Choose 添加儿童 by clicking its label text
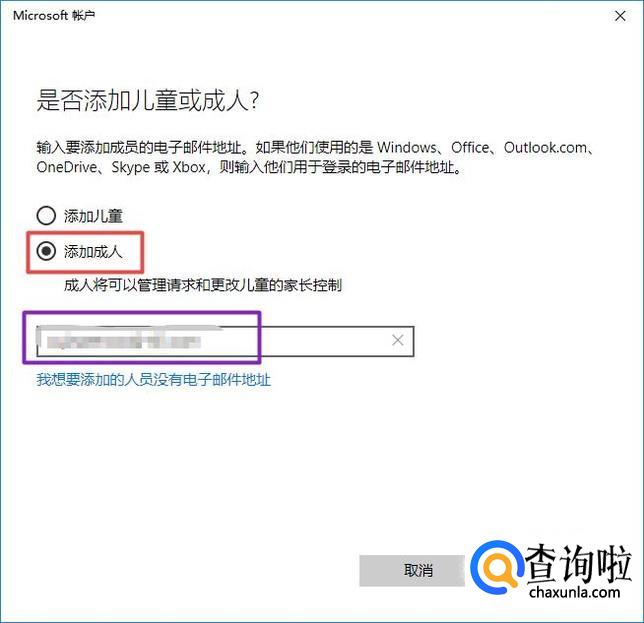The width and height of the screenshot is (644, 623). point(93,216)
